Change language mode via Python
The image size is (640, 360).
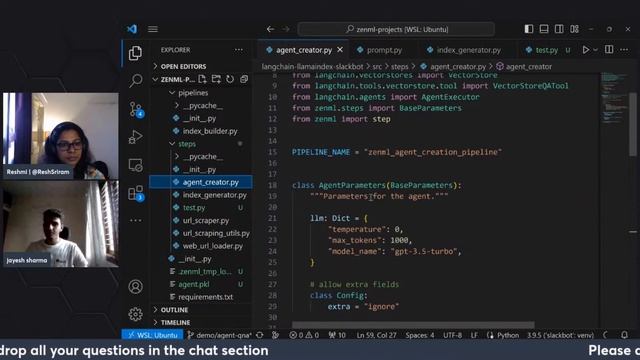pos(508,335)
